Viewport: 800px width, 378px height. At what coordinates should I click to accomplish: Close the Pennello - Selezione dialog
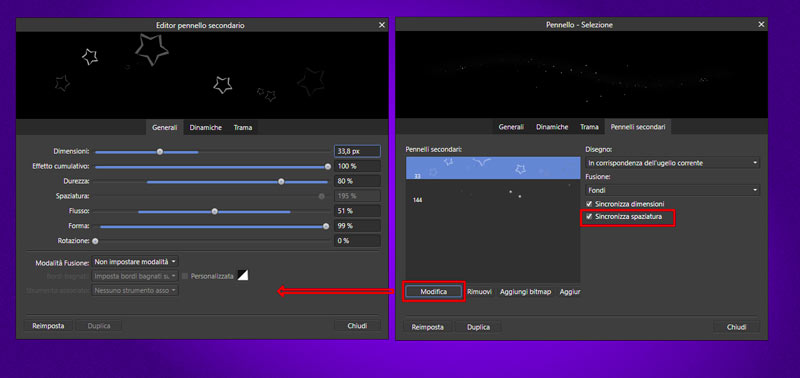[761, 24]
